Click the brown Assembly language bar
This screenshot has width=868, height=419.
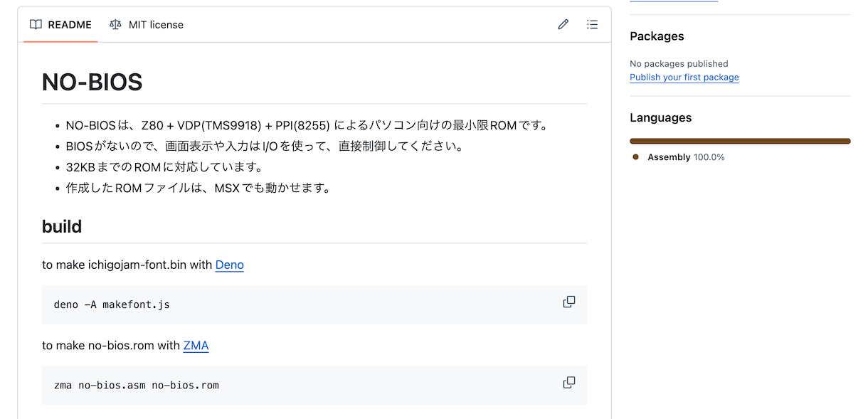(740, 141)
